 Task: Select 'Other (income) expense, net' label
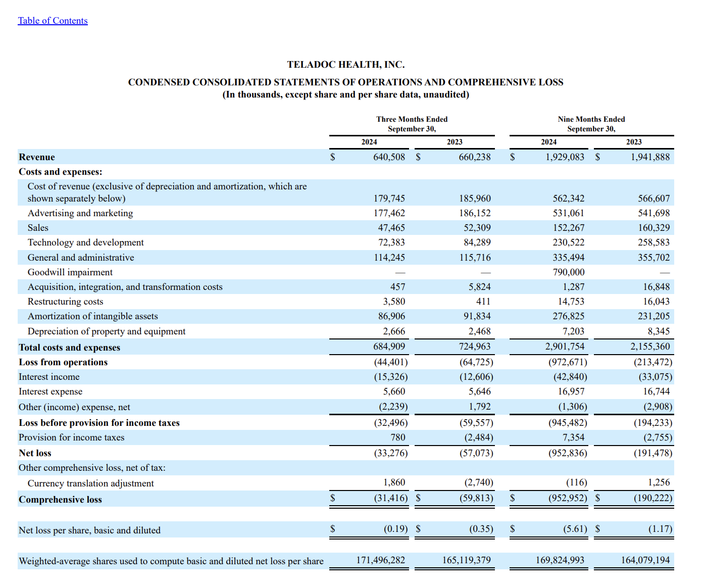(x=74, y=407)
